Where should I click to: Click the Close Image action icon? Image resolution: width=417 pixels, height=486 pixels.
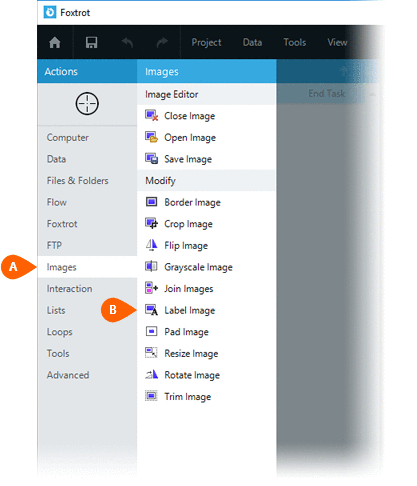point(152,116)
